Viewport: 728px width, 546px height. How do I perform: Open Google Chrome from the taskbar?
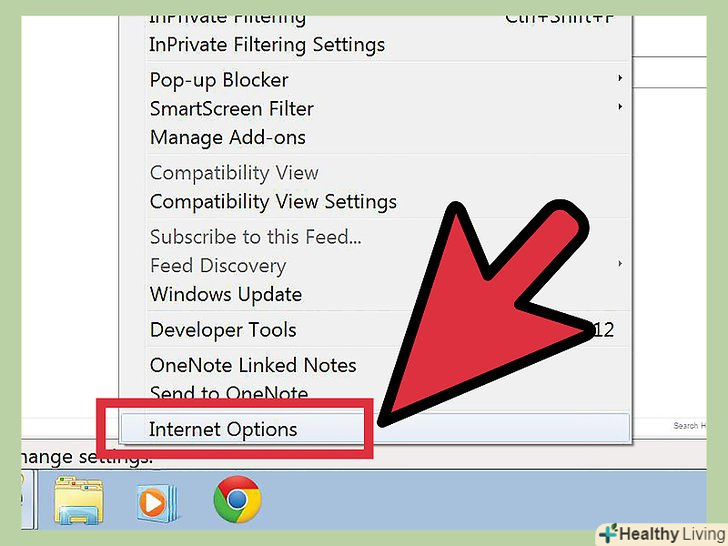[237, 500]
